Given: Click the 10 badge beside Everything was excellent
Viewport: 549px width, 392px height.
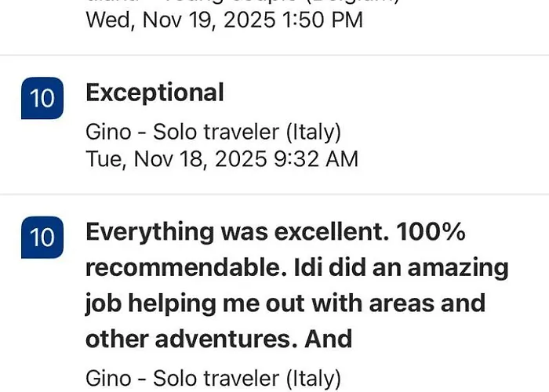Looking at the screenshot, I should point(42,238).
